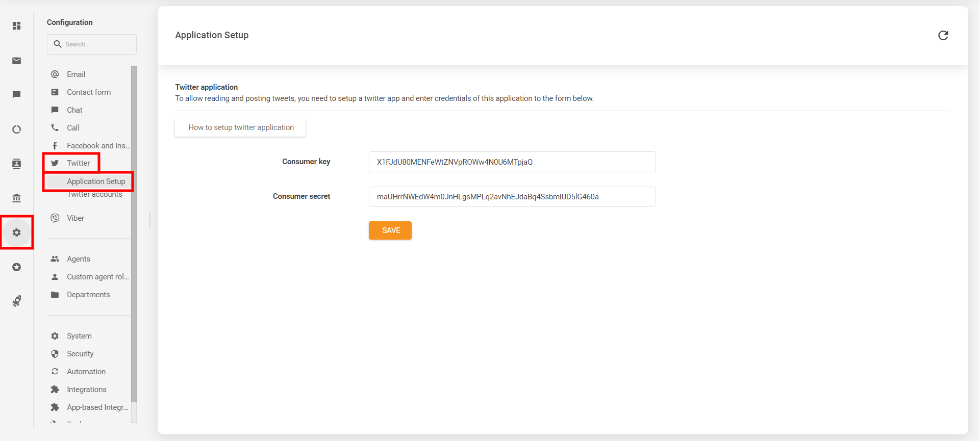Open the chat bubble icon in left rail
This screenshot has width=980, height=441.
17,94
